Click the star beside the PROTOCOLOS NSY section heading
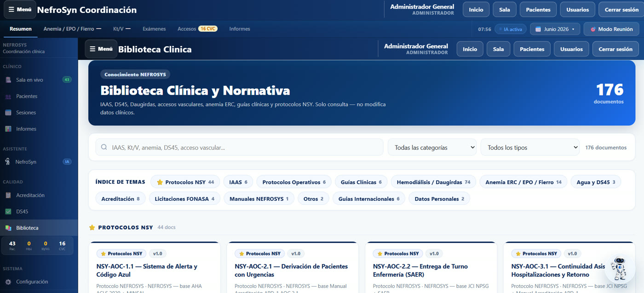 [92, 227]
